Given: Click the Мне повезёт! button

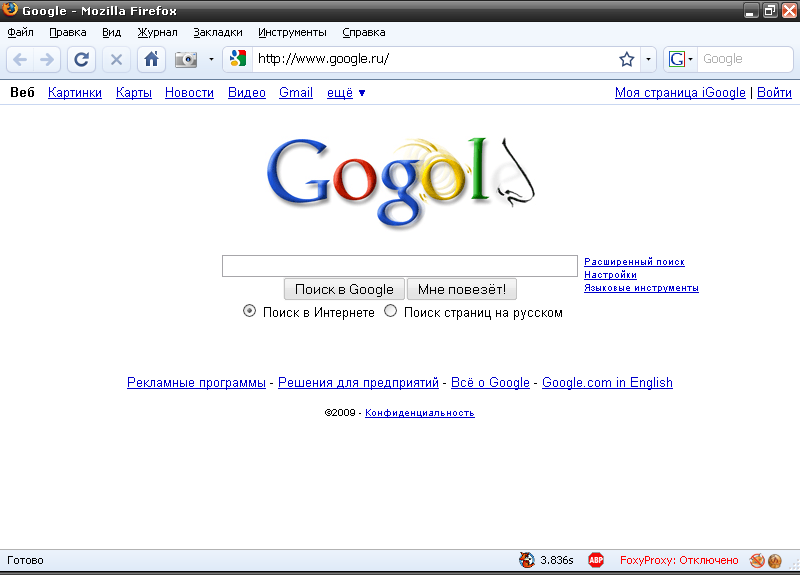Looking at the screenshot, I should click(x=462, y=289).
